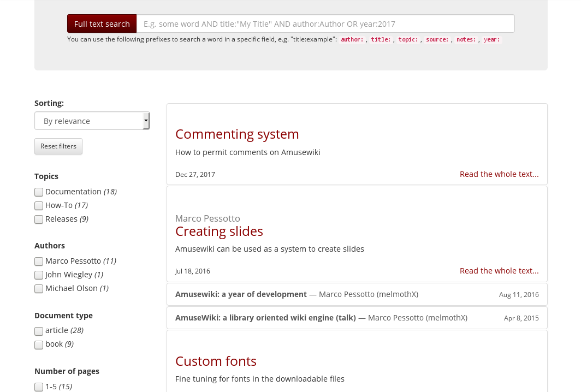Click the Jul 18, 2016 date text
The image size is (581, 392).
(193, 271)
